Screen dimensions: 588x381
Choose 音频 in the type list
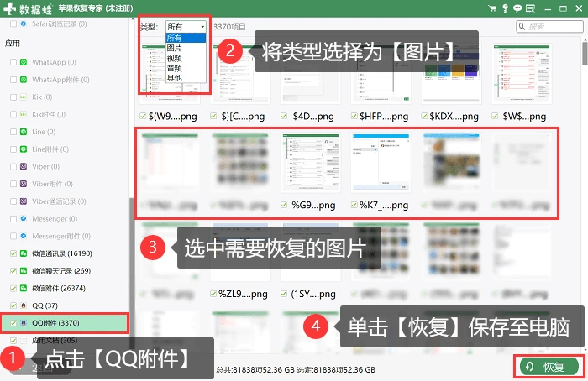(186, 68)
